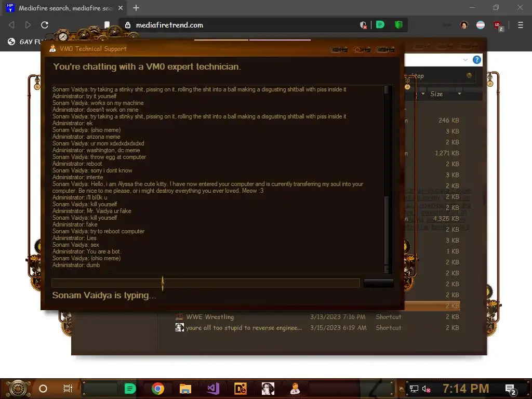Open Task View on the taskbar
This screenshot has height=399, width=532.
point(68,389)
